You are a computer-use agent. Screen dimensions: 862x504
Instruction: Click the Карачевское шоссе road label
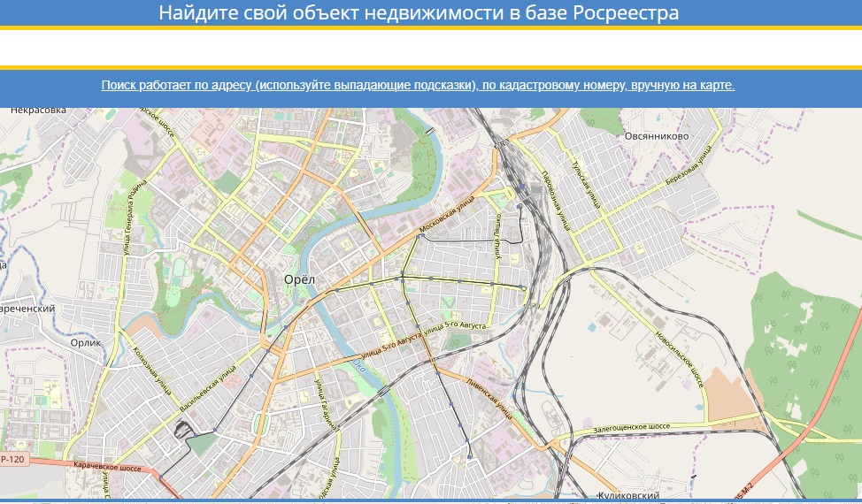point(107,469)
